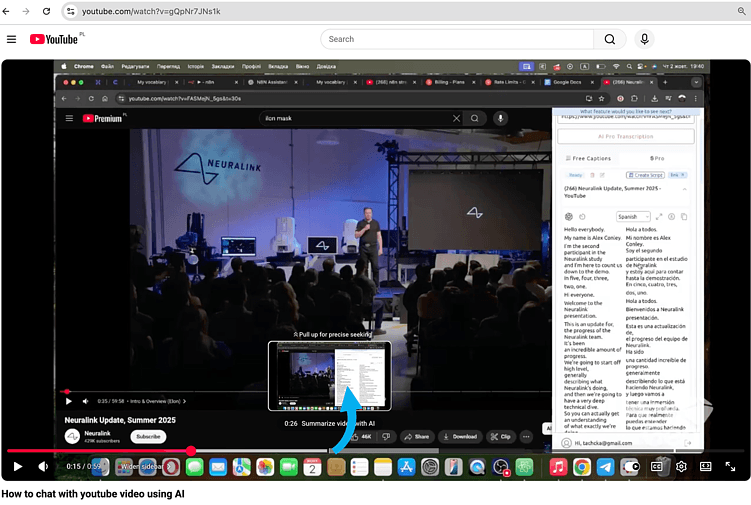
Task: Mute the video with the speaker icon
Action: point(43,466)
